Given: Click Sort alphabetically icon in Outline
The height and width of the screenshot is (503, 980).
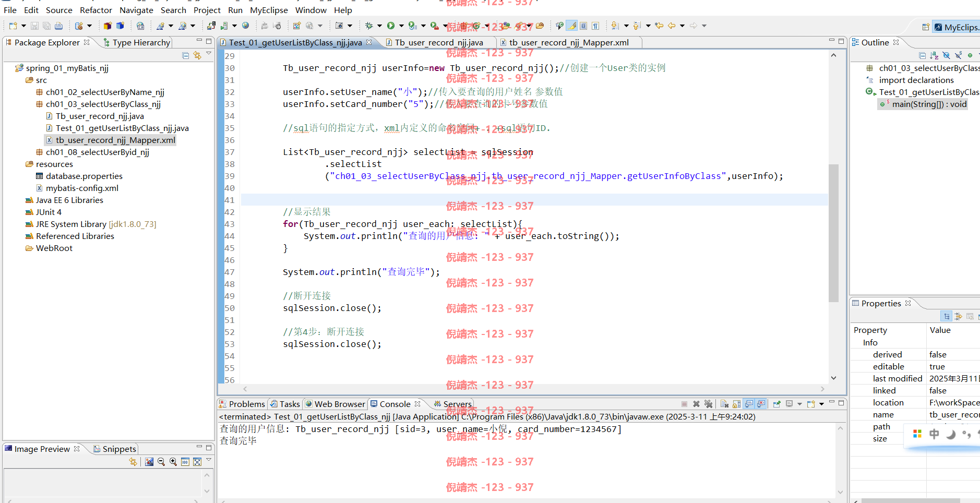Looking at the screenshot, I should (x=934, y=55).
